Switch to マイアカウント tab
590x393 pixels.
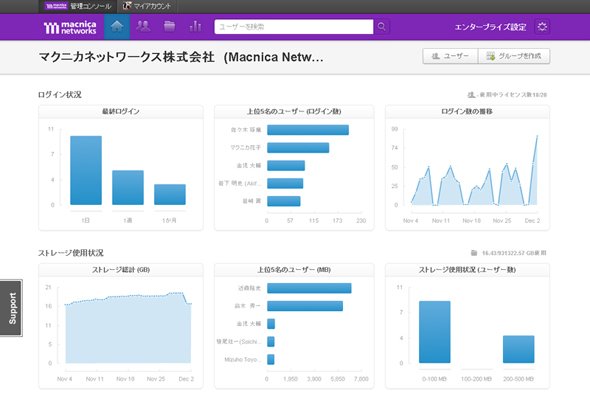pyautogui.click(x=147, y=6)
